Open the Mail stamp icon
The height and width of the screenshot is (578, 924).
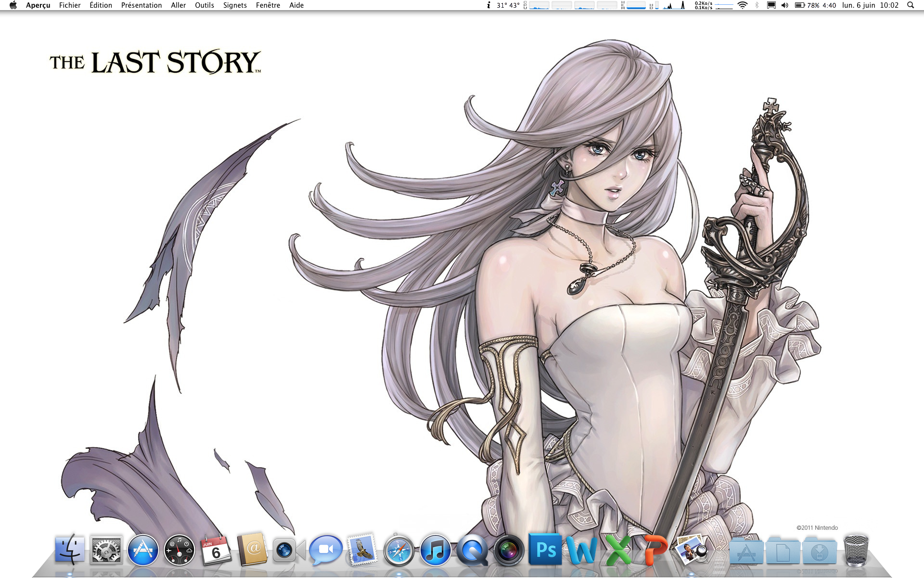362,550
